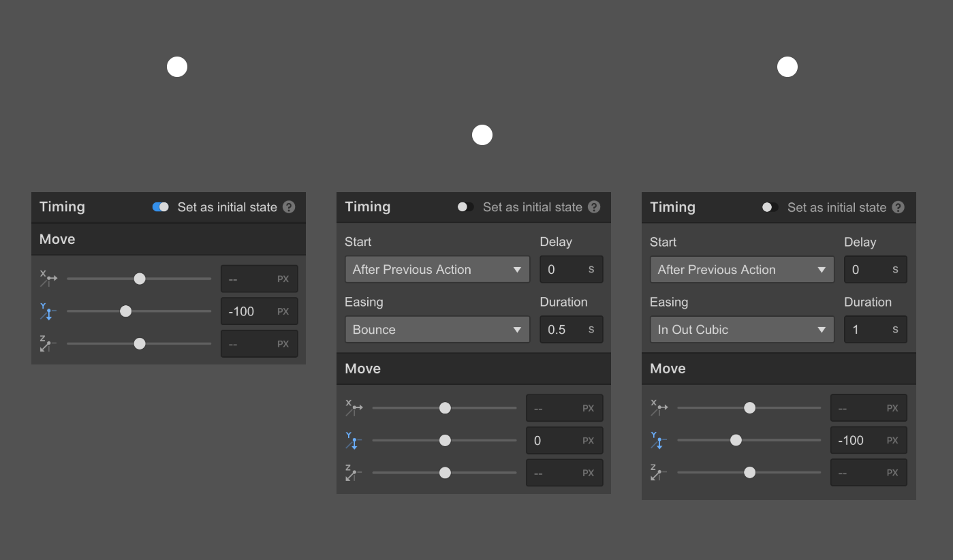Click Z px field in the panel without Start options
The image size is (953, 560).
pyautogui.click(x=260, y=344)
